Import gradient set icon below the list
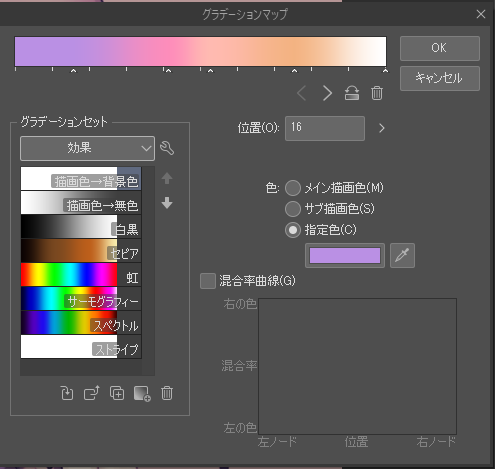 coord(67,393)
